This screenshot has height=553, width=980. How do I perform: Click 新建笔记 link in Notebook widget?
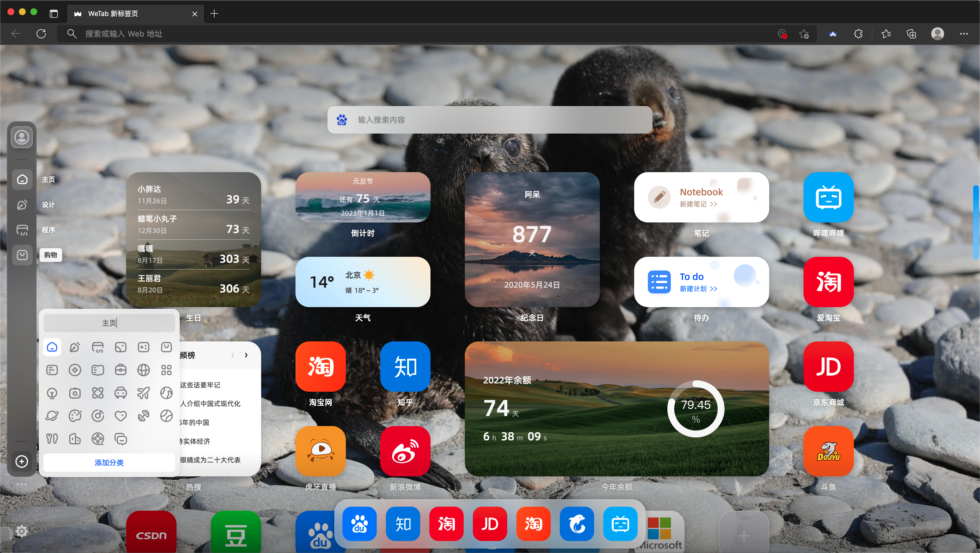(698, 204)
